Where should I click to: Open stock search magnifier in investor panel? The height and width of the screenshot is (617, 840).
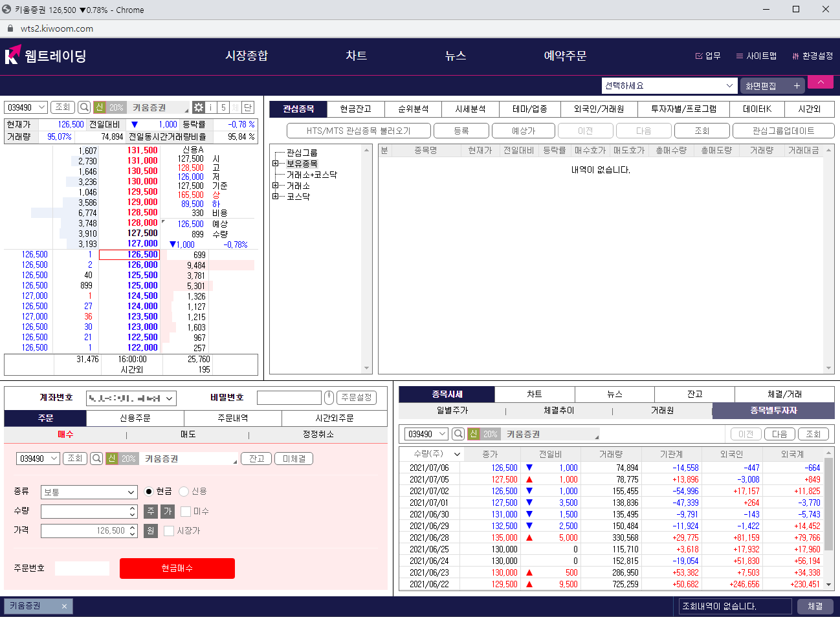(x=458, y=434)
